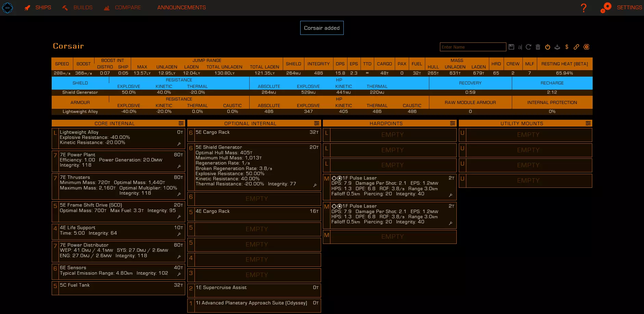This screenshot has width=644, height=314.
Task: Open the Builds menu
Action: [77, 8]
